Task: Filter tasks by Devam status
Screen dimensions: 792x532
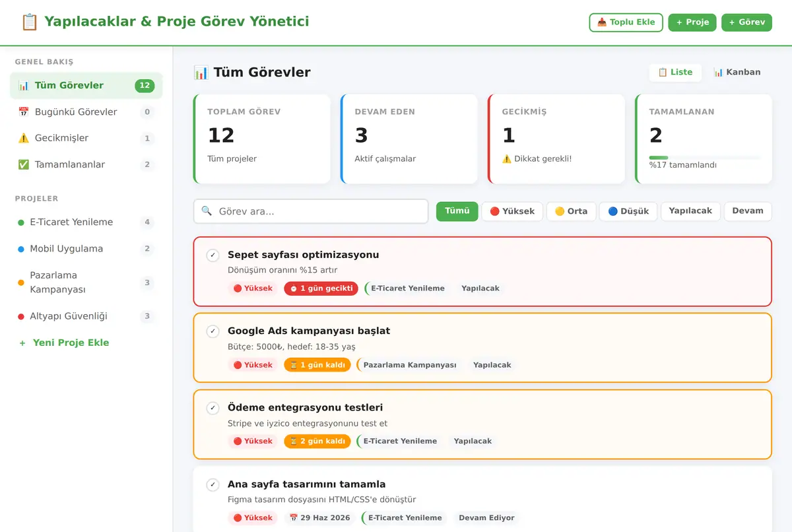Action: click(x=748, y=211)
